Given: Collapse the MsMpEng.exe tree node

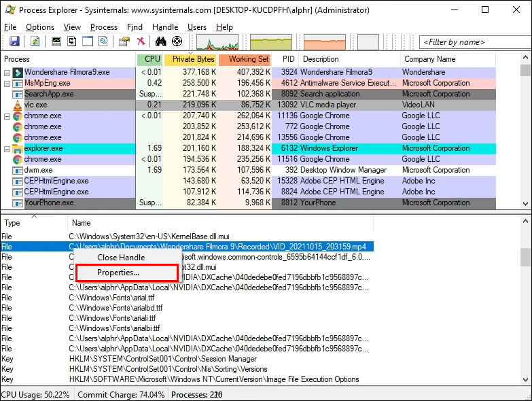Looking at the screenshot, I should [x=7, y=83].
